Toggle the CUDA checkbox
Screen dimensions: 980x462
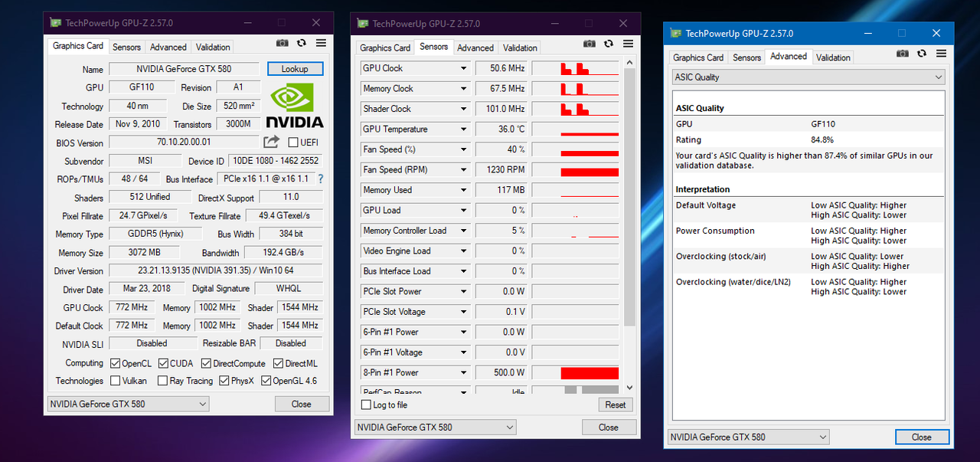click(x=162, y=363)
